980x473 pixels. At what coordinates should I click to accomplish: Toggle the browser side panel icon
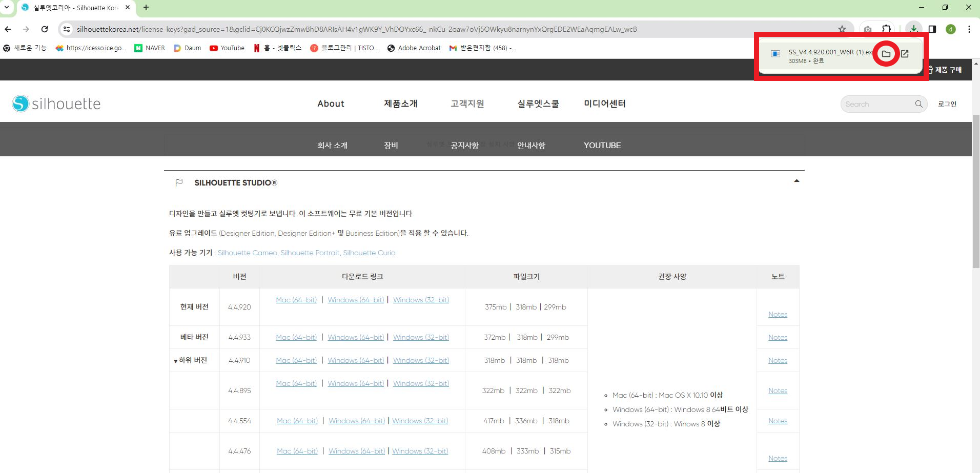click(932, 29)
